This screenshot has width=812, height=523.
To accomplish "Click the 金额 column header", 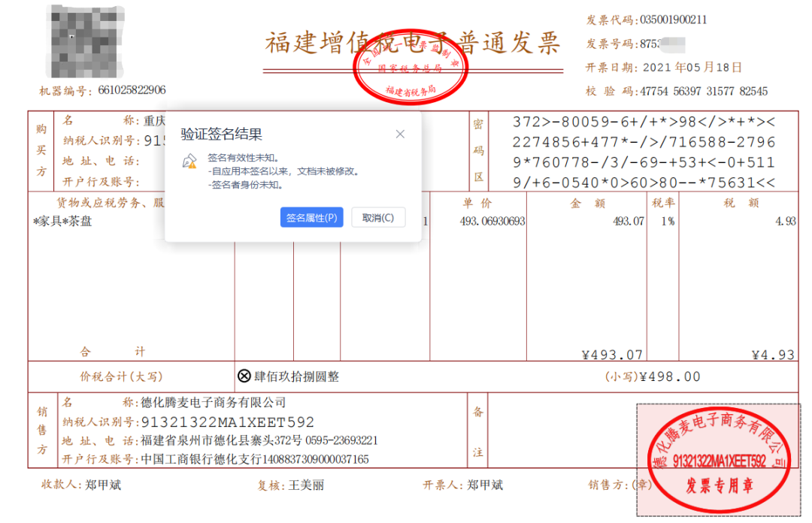I will (x=587, y=203).
